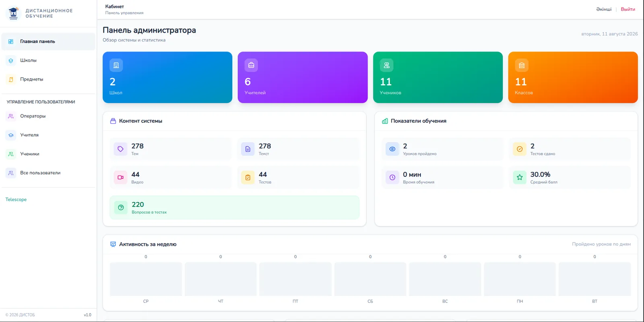Click the вторник, 11 августа 2026 date
Viewport: 644px width, 322px height.
pos(609,34)
